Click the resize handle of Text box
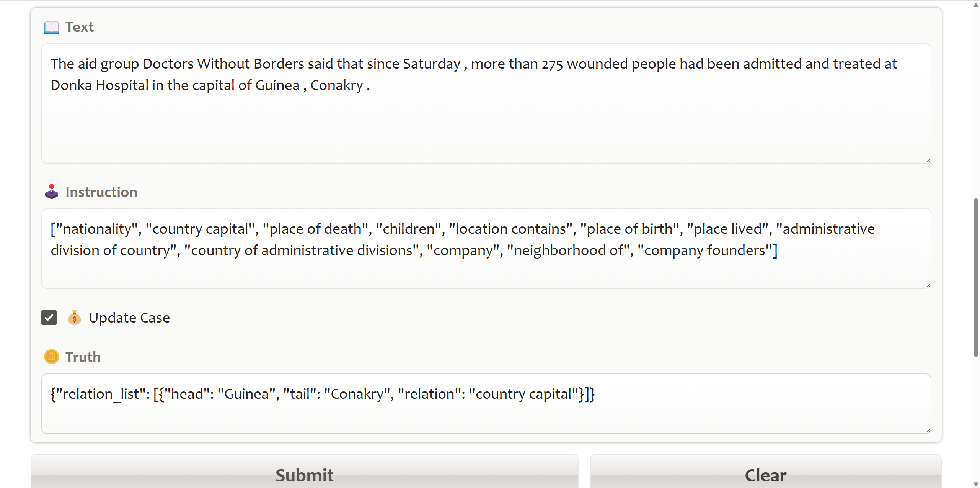Viewport: 980px width, 488px height. 928,160
